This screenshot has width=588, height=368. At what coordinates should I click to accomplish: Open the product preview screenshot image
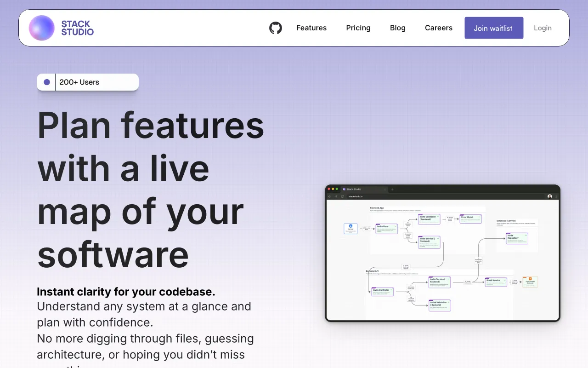pyautogui.click(x=443, y=253)
